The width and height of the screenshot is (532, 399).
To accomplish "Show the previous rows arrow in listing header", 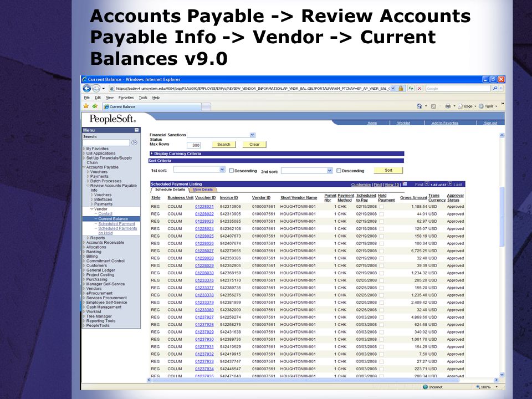I will tap(427, 184).
